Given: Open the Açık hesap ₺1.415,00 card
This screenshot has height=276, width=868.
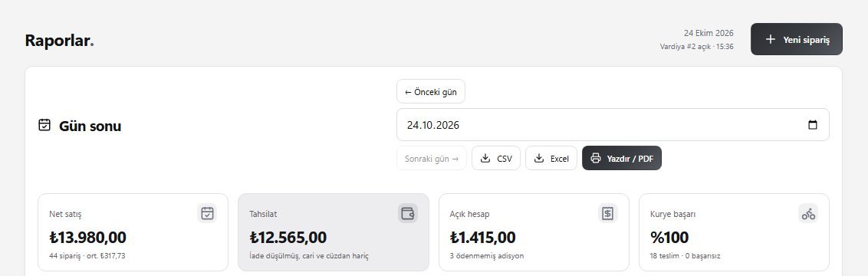Looking at the screenshot, I should [x=534, y=232].
